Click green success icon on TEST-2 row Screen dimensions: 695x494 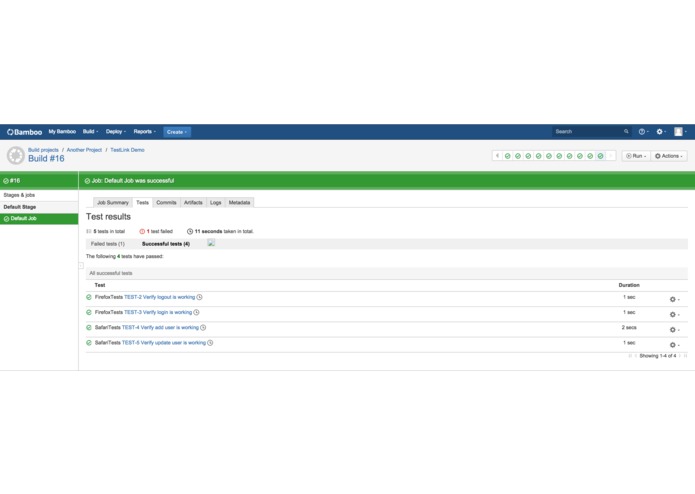coord(89,297)
